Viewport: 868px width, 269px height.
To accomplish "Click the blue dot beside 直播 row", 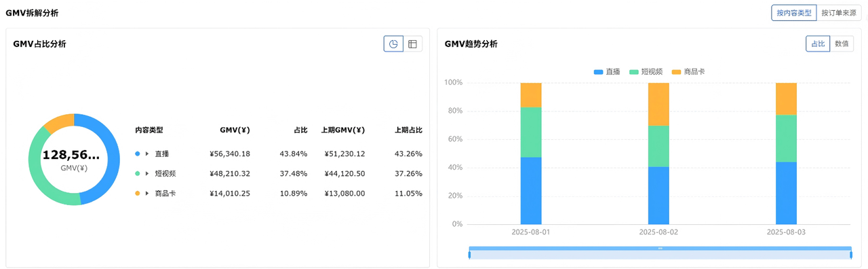I will pos(137,154).
